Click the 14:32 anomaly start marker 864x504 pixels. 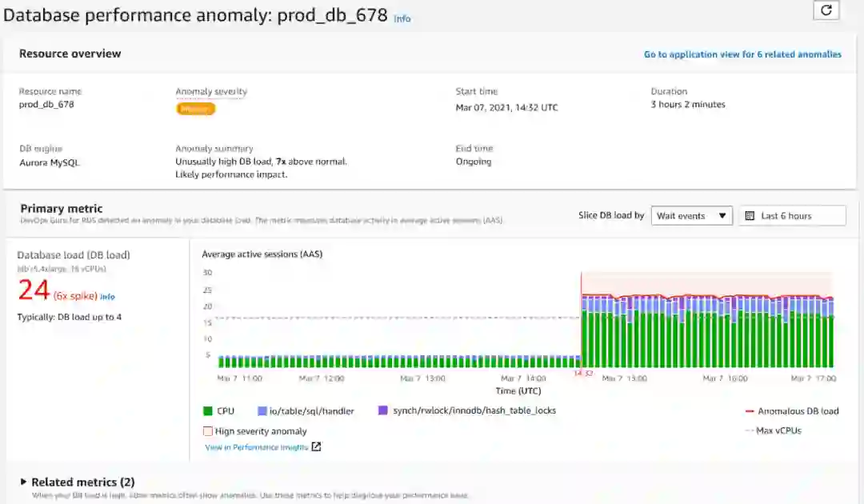pyautogui.click(x=582, y=374)
